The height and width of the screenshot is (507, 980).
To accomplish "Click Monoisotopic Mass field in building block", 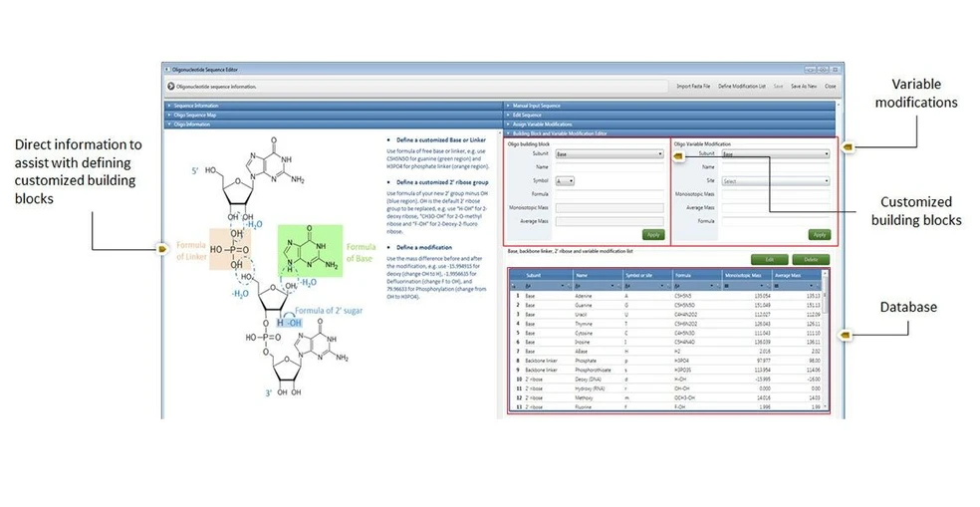I will 610,207.
